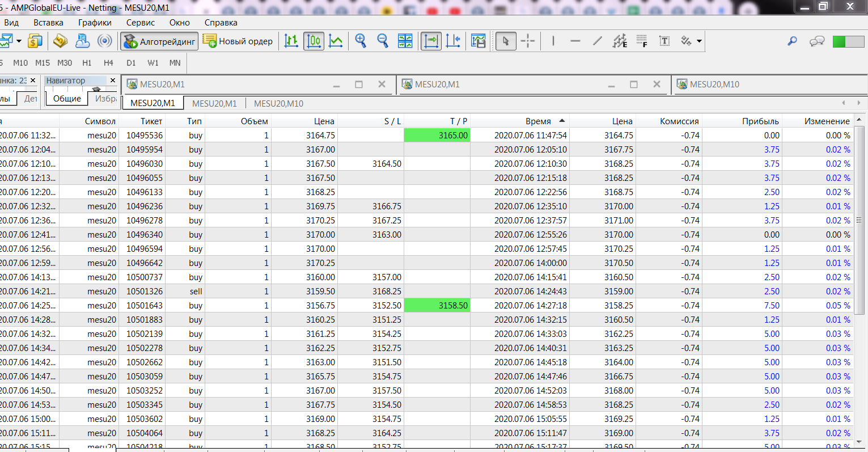
Task: Select the text label tool
Action: pyautogui.click(x=664, y=41)
